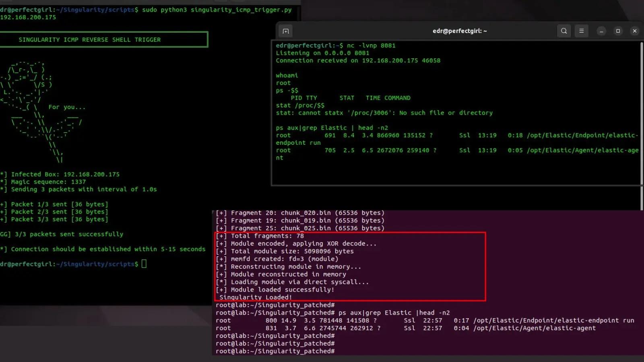Click the 'Connection received' line in netcat output
Viewport: 644px width, 362px height.
(x=357, y=60)
